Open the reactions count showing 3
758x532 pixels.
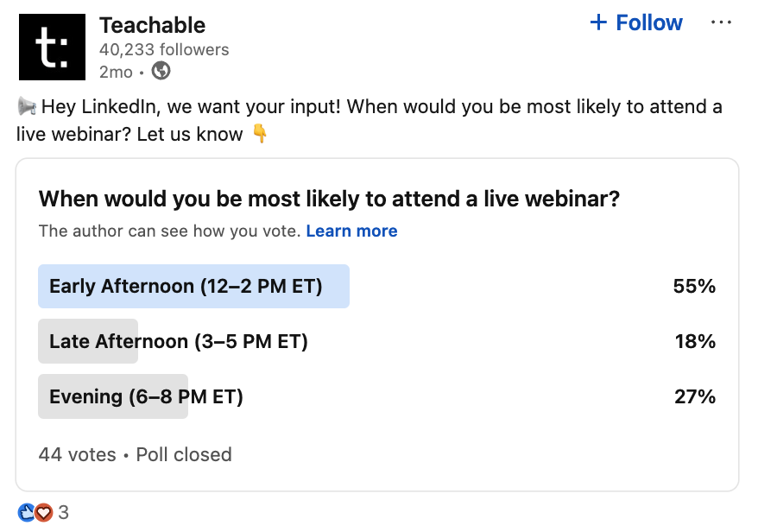(63, 512)
